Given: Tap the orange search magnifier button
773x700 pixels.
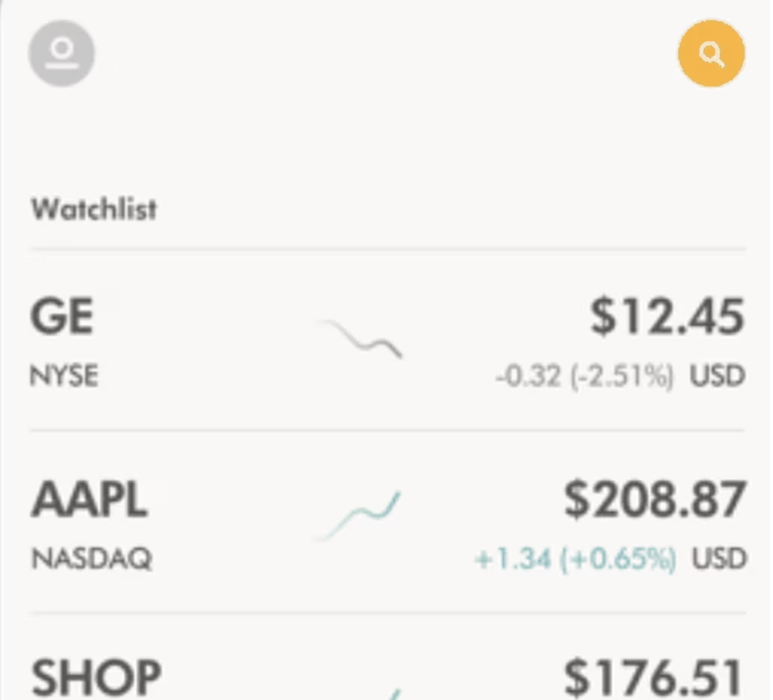Looking at the screenshot, I should pyautogui.click(x=711, y=53).
